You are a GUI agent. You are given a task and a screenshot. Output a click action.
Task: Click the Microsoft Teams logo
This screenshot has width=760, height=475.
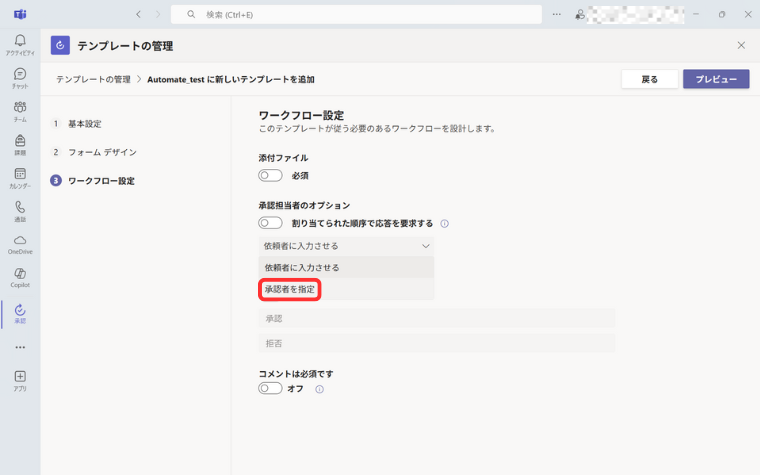pyautogui.click(x=20, y=14)
